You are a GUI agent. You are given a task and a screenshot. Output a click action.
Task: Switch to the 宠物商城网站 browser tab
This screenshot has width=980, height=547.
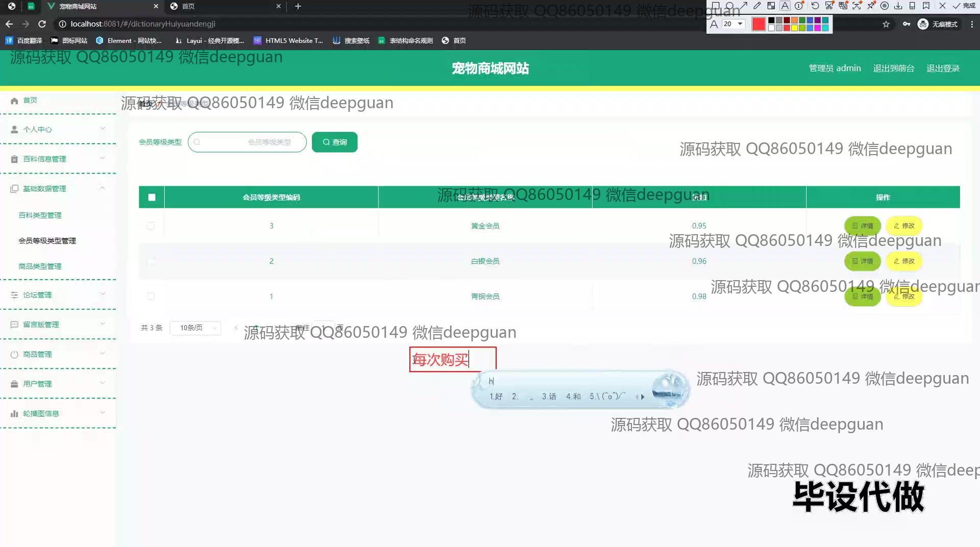(102, 6)
